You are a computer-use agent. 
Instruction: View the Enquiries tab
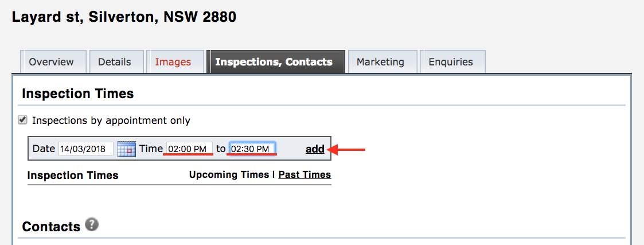coord(451,62)
